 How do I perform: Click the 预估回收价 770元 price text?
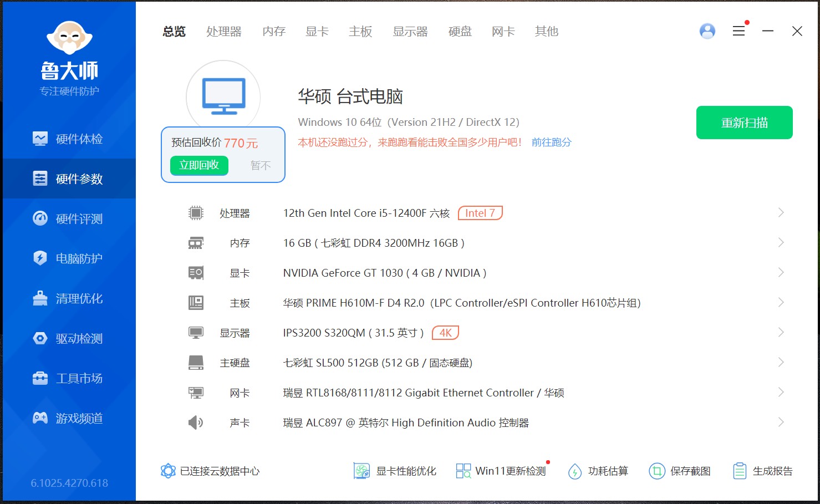pos(215,143)
